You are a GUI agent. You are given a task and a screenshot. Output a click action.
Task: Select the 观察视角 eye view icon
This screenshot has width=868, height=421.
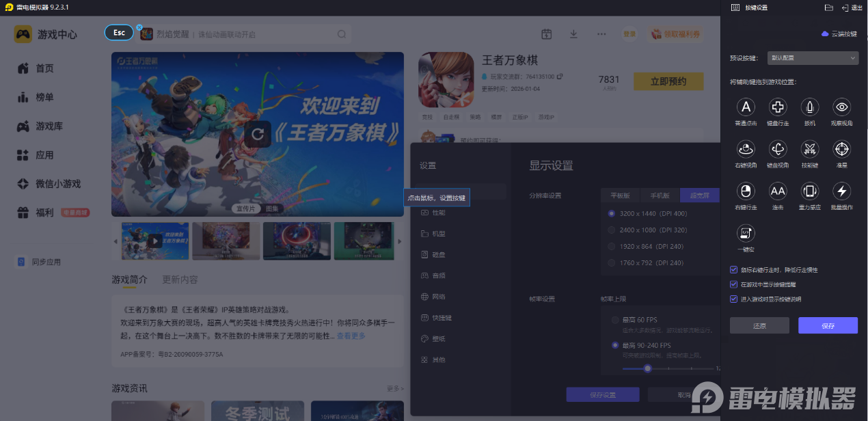(841, 107)
